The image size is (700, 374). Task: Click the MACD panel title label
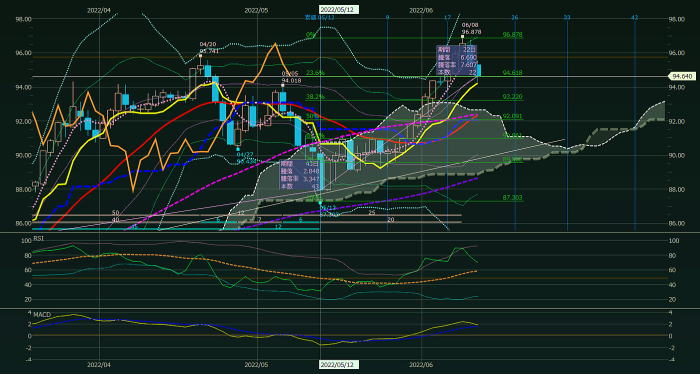42,315
